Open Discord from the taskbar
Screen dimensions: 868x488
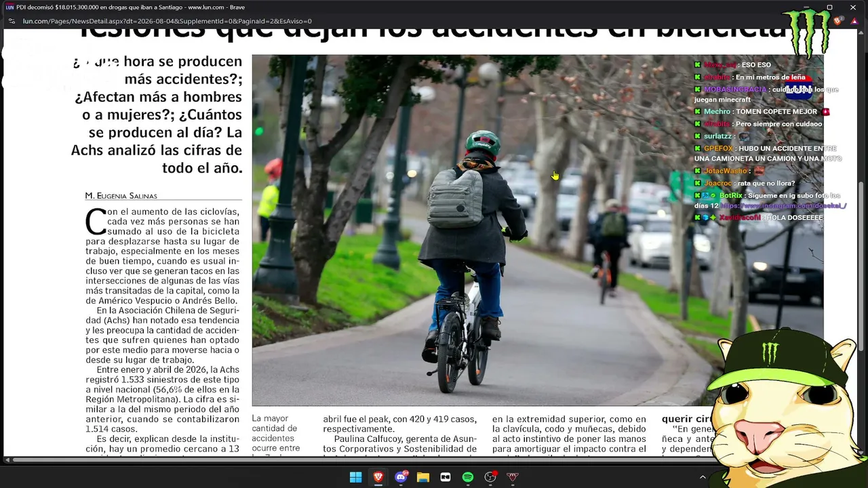tap(401, 477)
